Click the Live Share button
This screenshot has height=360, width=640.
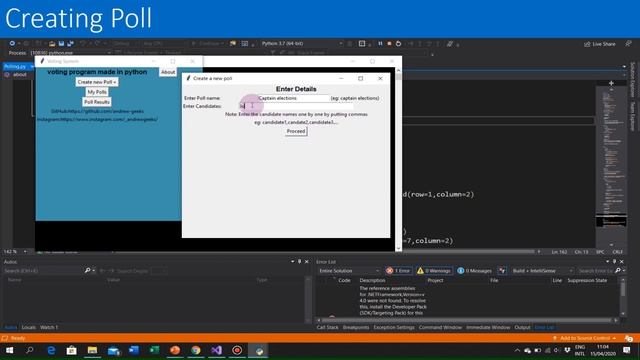600,44
